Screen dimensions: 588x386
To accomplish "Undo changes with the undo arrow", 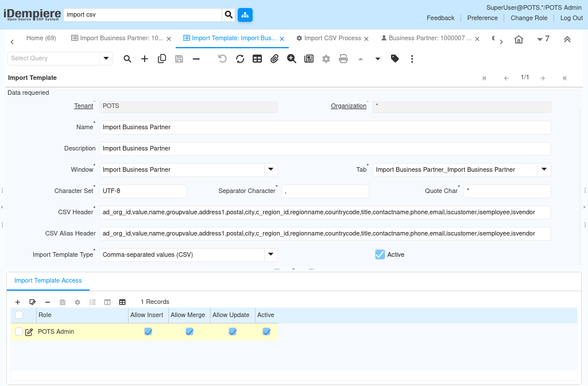I will [x=222, y=59].
